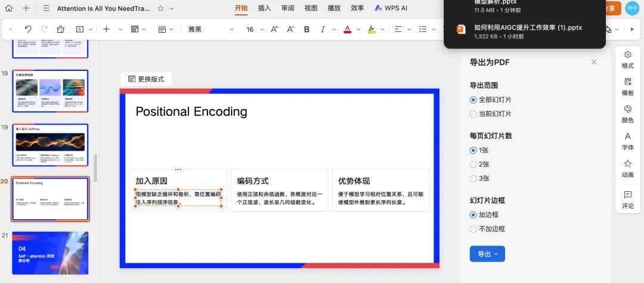Switch to the 插入 tab

coord(265,8)
